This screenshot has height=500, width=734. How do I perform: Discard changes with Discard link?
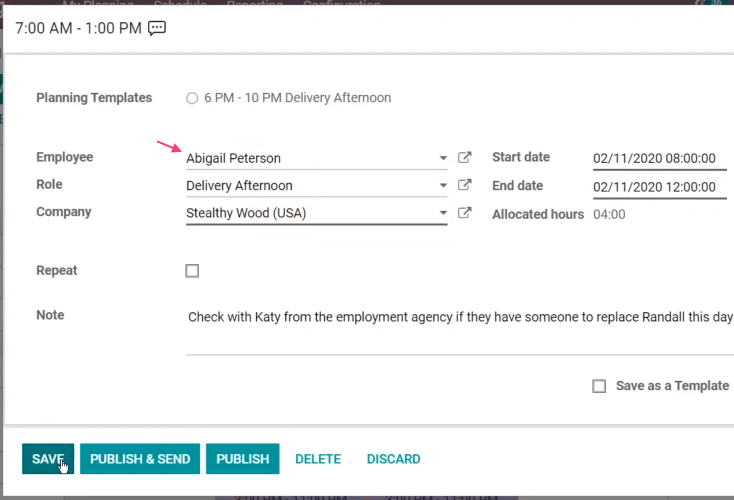[x=394, y=459]
